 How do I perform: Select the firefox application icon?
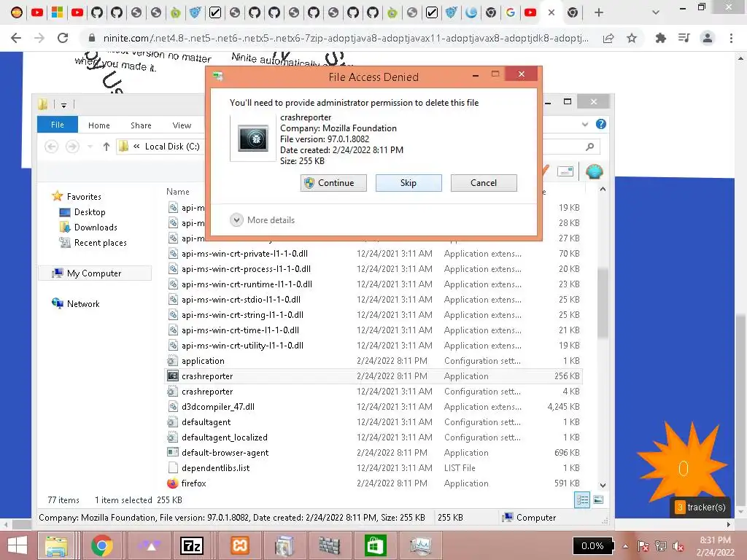click(x=172, y=483)
